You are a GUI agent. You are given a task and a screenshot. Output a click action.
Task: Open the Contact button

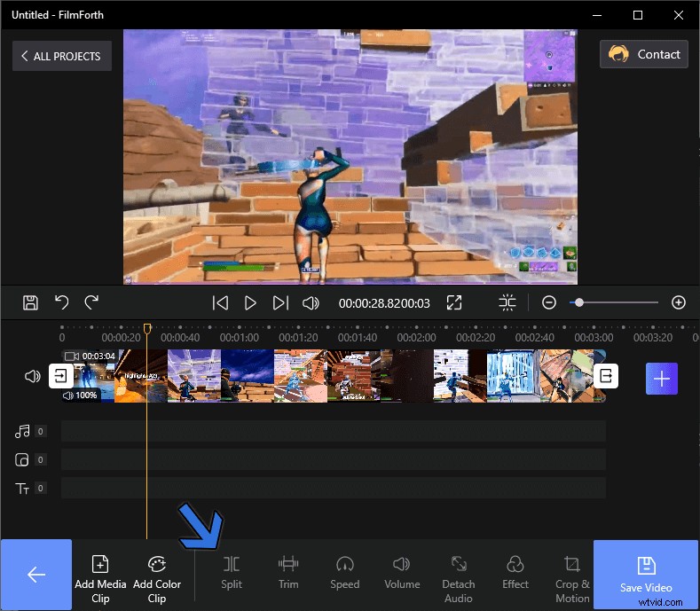click(644, 54)
